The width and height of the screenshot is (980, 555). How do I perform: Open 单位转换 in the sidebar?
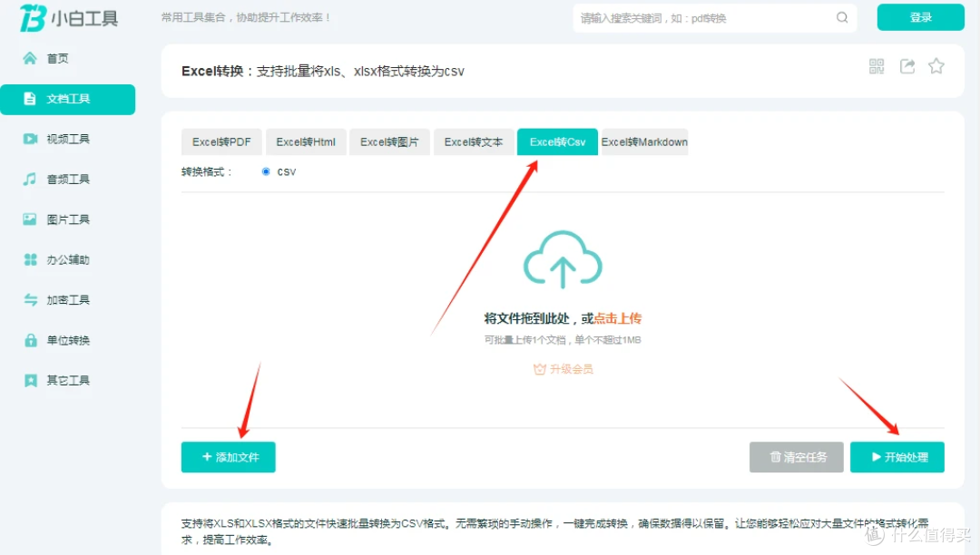click(56, 341)
